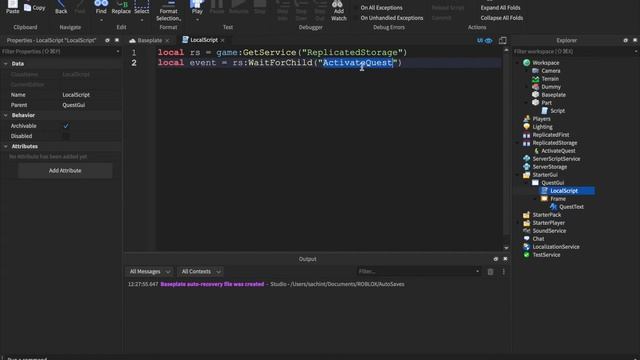Click Format Selection in ribbon
This screenshot has width=640, height=360.
click(x=168, y=11)
